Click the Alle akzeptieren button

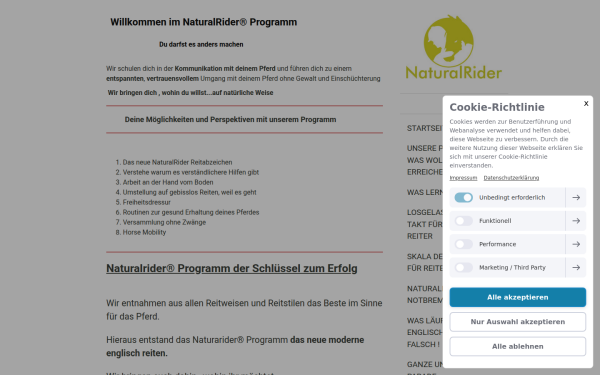click(517, 297)
